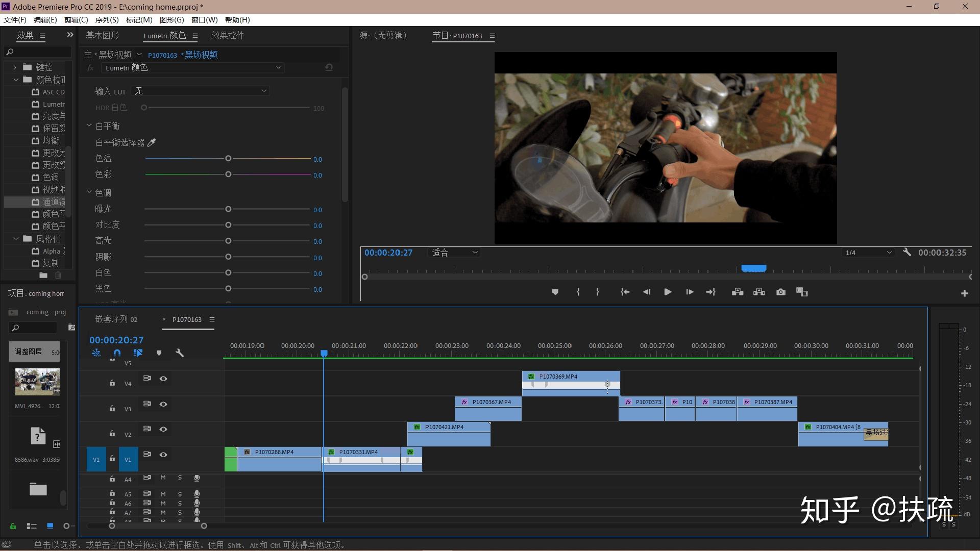Add a marker in the timeline
Screen dimensions: 980x551
159,353
